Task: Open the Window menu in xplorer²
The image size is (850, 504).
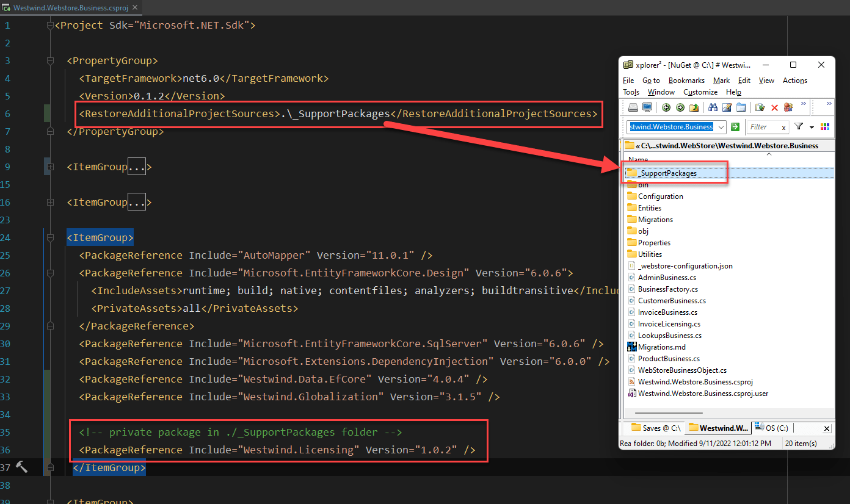Action: point(661,92)
